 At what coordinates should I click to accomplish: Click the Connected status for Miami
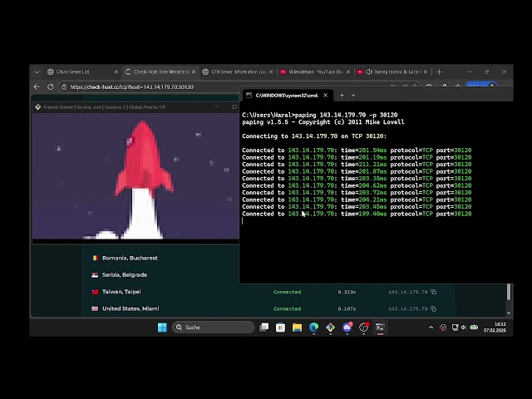click(287, 308)
